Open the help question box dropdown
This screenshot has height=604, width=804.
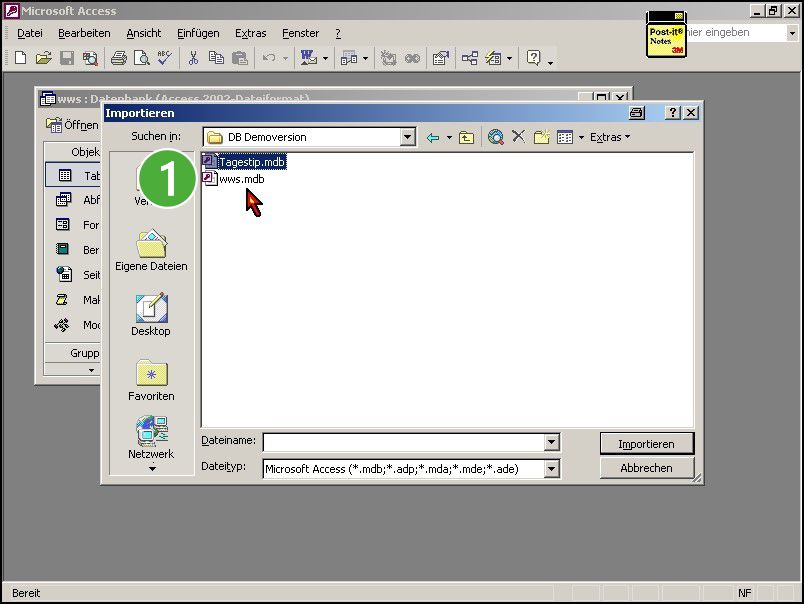(x=792, y=33)
